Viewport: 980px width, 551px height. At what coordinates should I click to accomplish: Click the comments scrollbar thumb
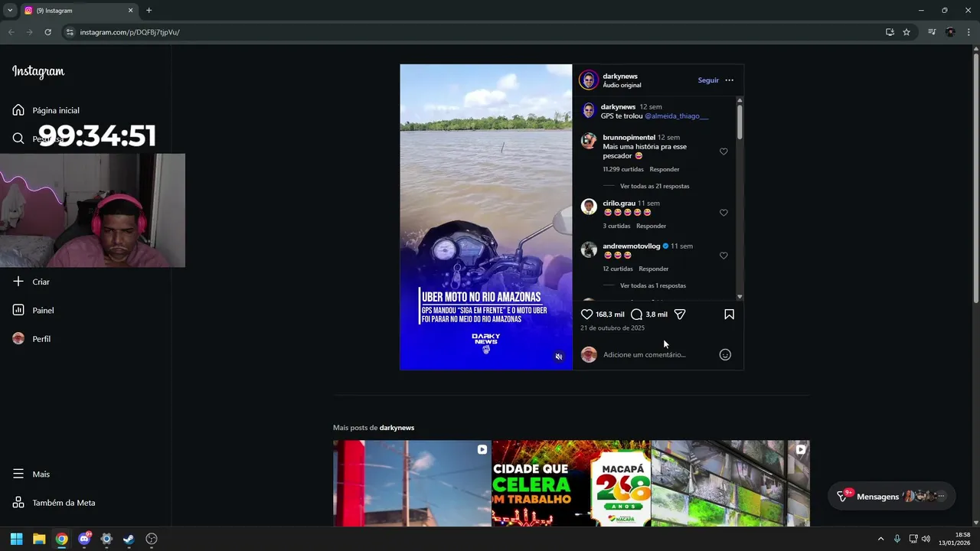[x=740, y=122]
